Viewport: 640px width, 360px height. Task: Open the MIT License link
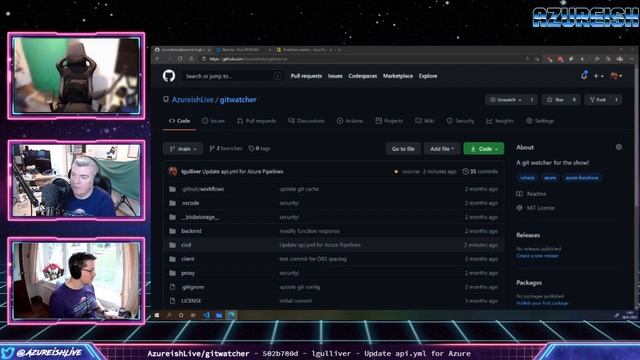[536, 208]
